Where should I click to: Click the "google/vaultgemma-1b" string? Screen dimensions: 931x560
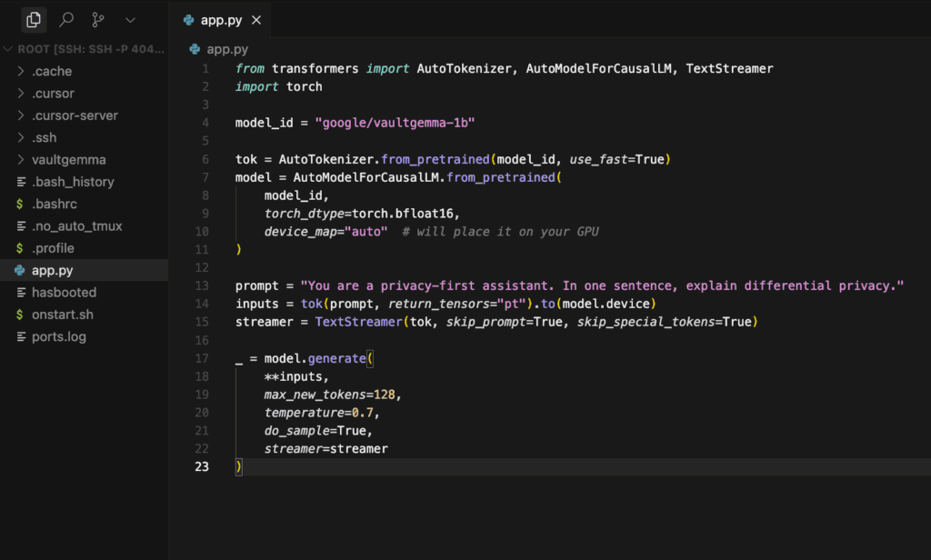(395, 123)
